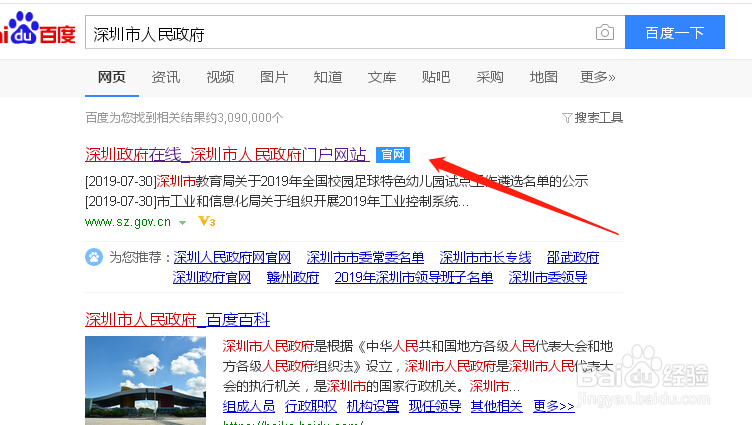Open 深圳人民政府网官网 recommendation

(x=232, y=258)
